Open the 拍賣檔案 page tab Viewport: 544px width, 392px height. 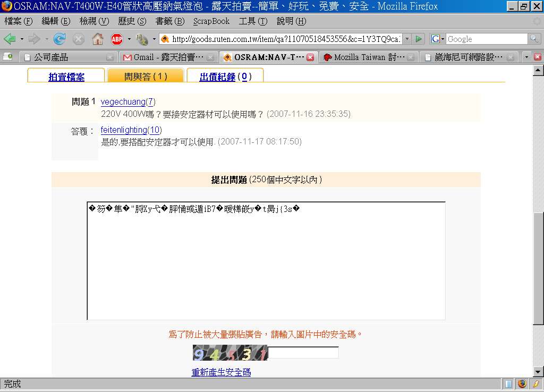coord(66,76)
